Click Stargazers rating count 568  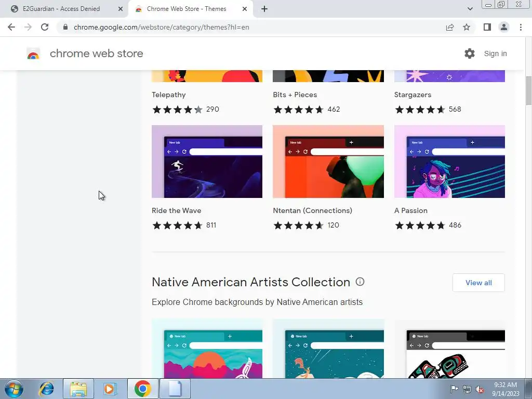point(455,109)
